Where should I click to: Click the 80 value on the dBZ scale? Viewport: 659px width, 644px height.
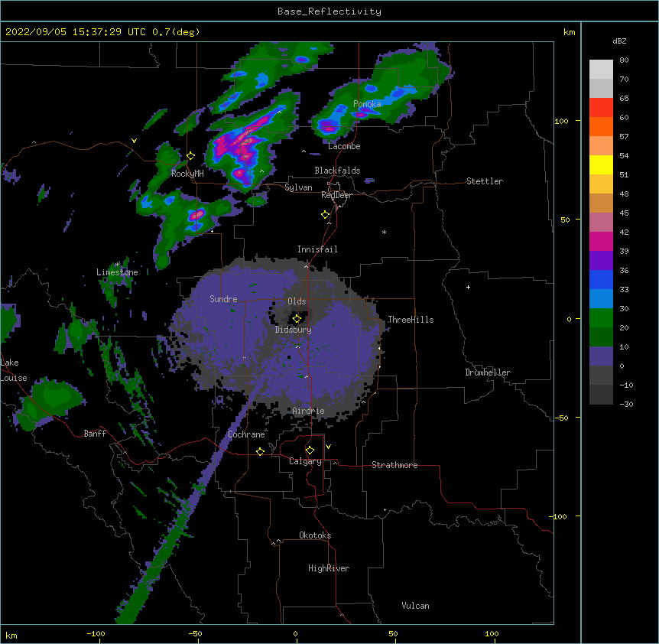pos(624,60)
